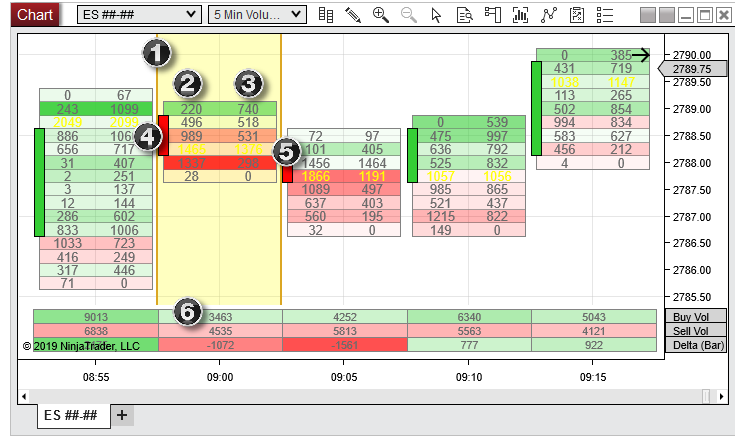Click the 2789.75 current price marker
735x440 pixels.
pyautogui.click(x=692, y=69)
